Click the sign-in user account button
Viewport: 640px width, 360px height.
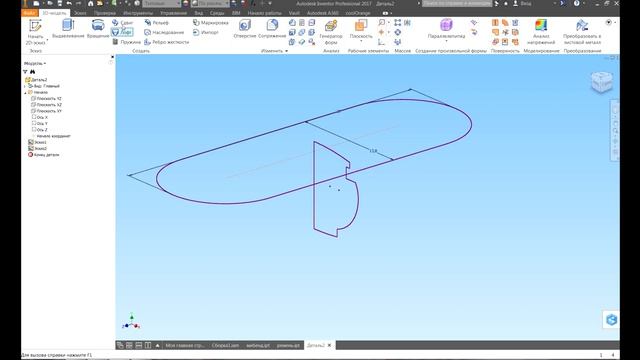(x=523, y=3)
